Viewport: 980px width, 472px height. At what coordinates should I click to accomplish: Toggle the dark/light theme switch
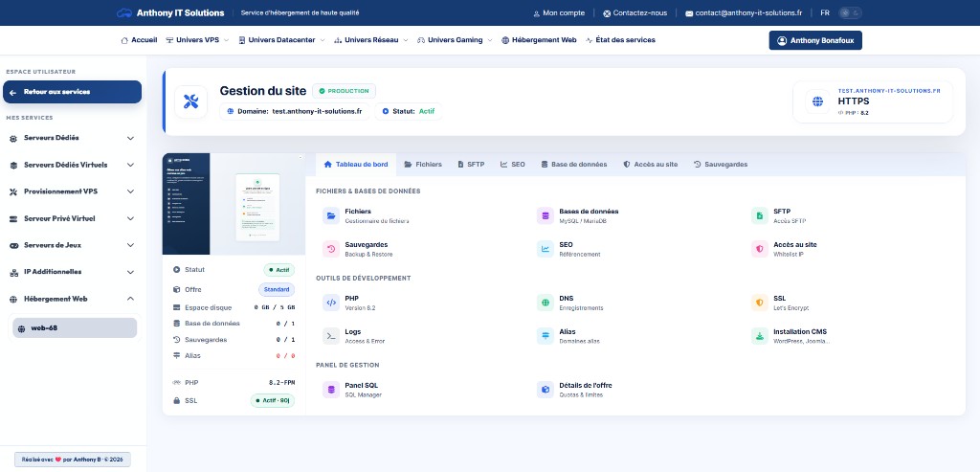click(850, 13)
